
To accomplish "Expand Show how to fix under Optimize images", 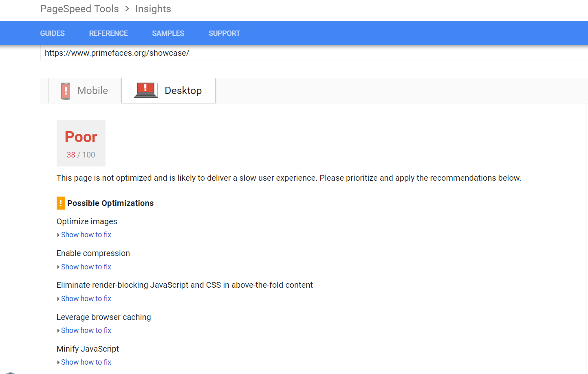I will 86,235.
